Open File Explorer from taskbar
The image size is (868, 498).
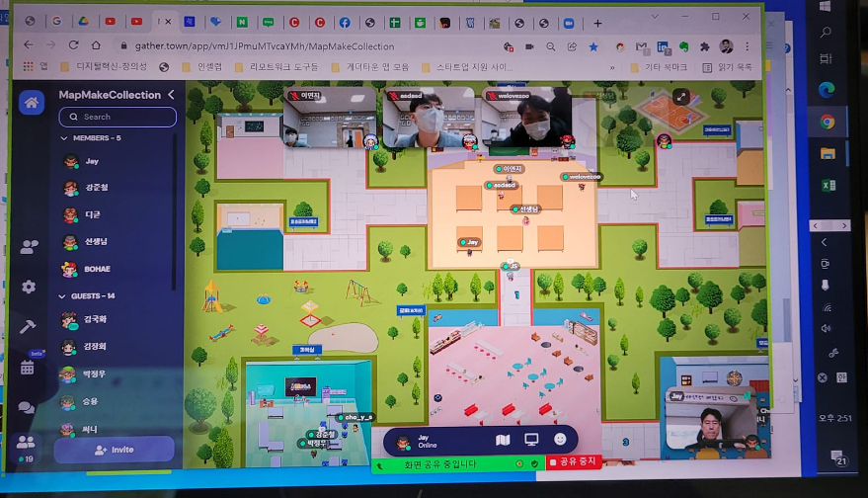pos(828,153)
